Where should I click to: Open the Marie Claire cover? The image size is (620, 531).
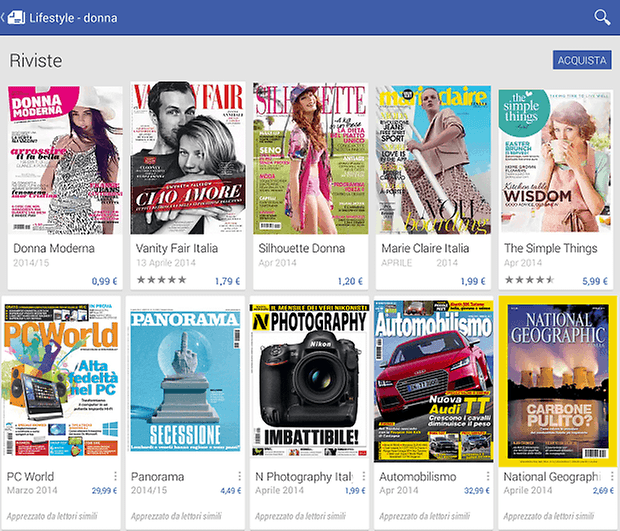click(433, 160)
